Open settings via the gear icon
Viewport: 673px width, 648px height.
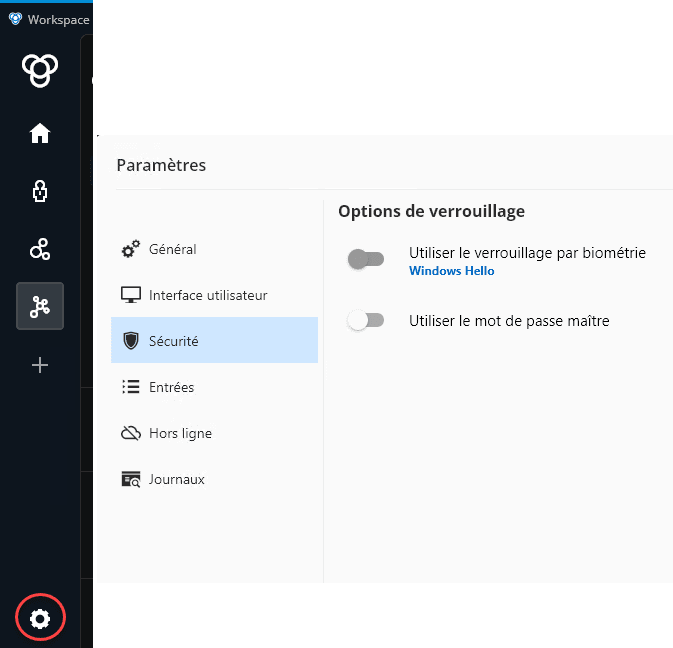(40, 618)
